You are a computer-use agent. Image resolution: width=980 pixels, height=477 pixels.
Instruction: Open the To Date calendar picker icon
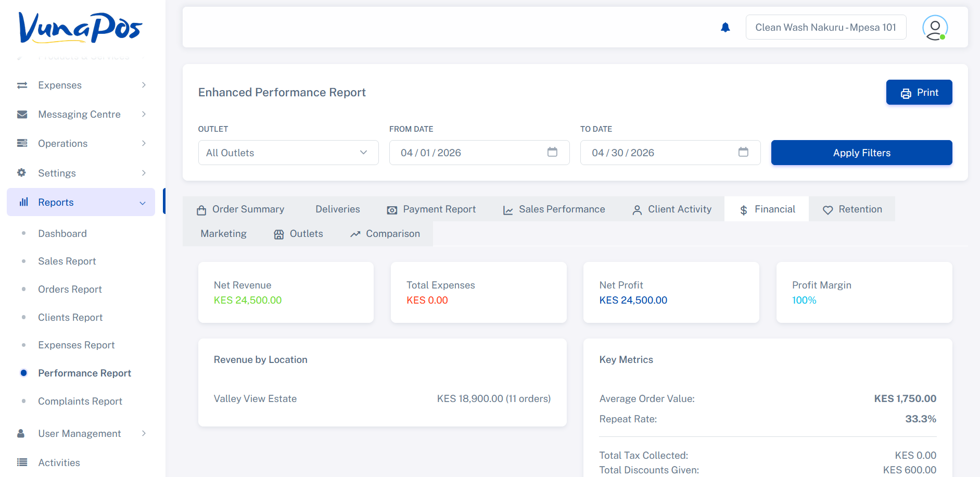743,152
